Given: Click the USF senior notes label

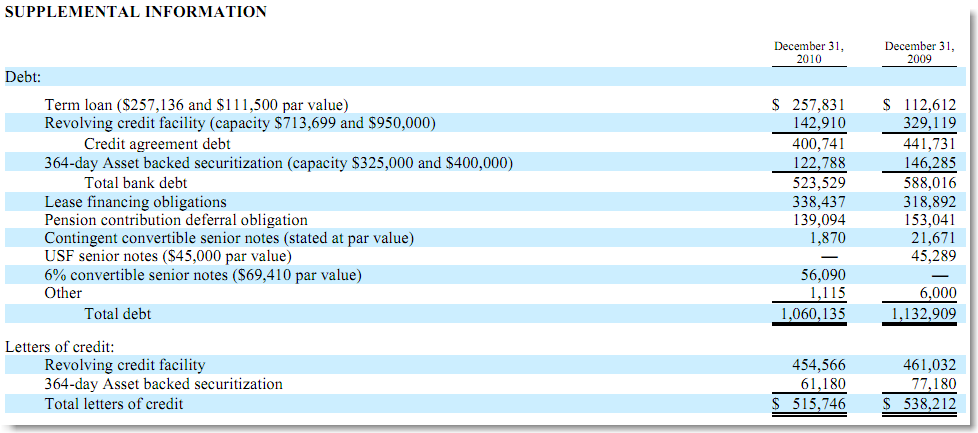Looking at the screenshot, I should tap(168, 256).
